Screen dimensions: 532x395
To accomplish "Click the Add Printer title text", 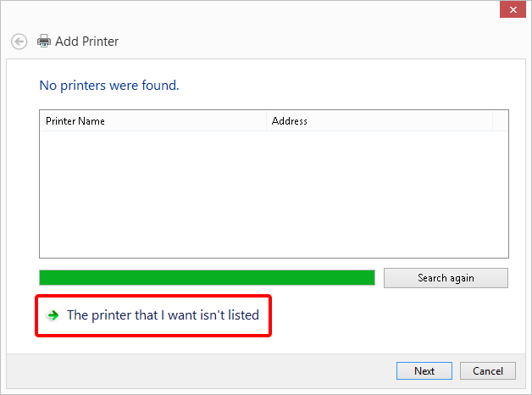I will pyautogui.click(x=86, y=41).
